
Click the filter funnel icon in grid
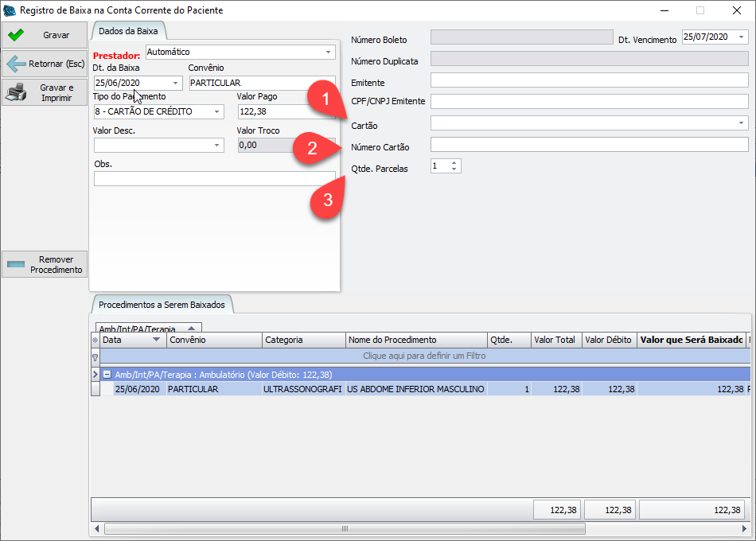click(x=95, y=357)
